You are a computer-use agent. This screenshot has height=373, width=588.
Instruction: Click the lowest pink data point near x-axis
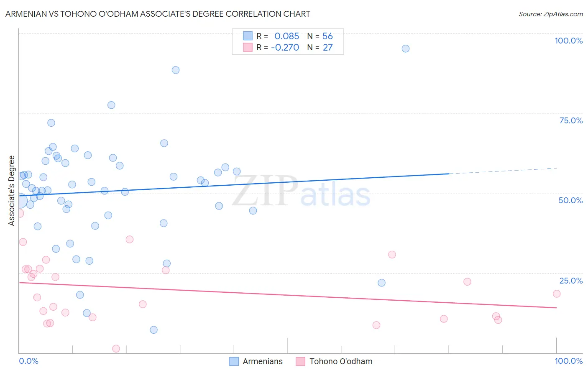pyautogui.click(x=116, y=349)
